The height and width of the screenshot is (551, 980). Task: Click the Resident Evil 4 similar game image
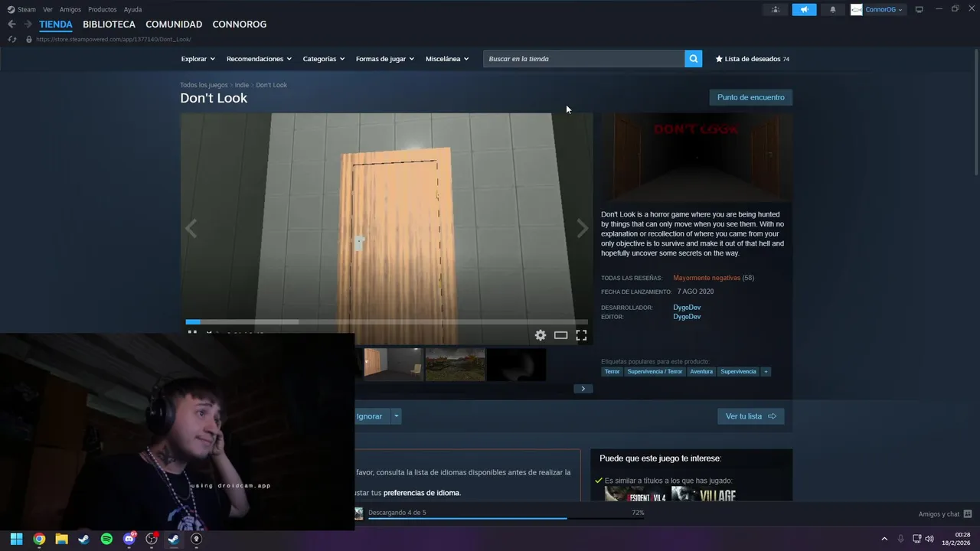pyautogui.click(x=636, y=494)
